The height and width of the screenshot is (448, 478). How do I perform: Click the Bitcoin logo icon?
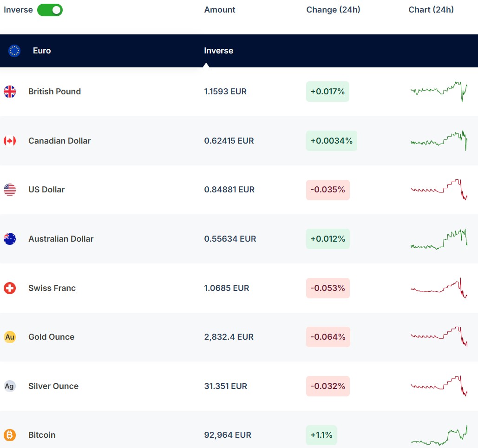pyautogui.click(x=10, y=435)
